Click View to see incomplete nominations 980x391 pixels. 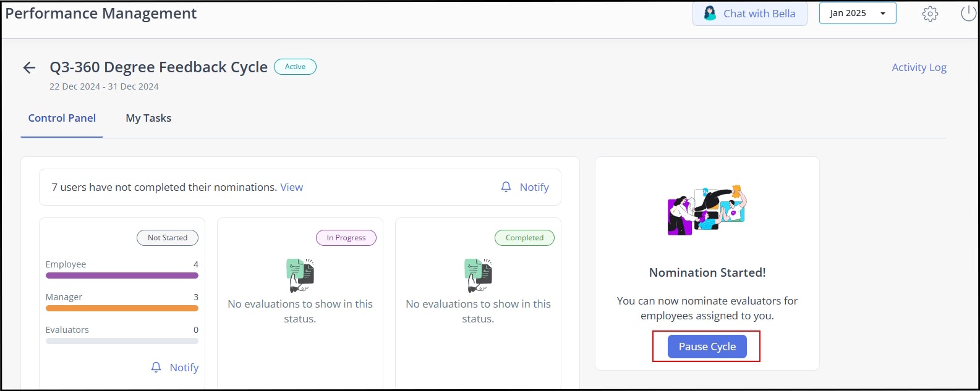291,187
